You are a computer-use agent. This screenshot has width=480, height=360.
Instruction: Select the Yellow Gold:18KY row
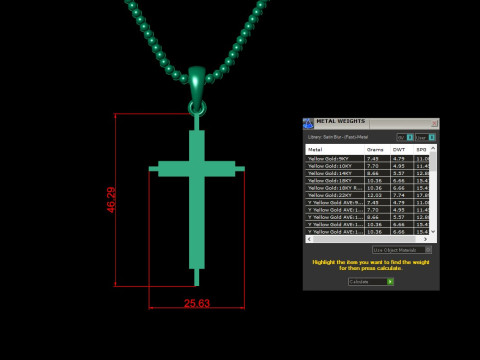[368, 181]
